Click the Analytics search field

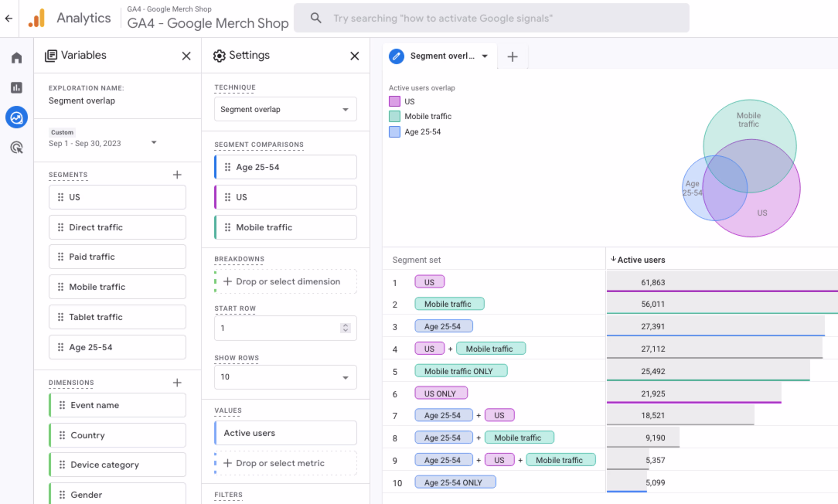coord(491,18)
